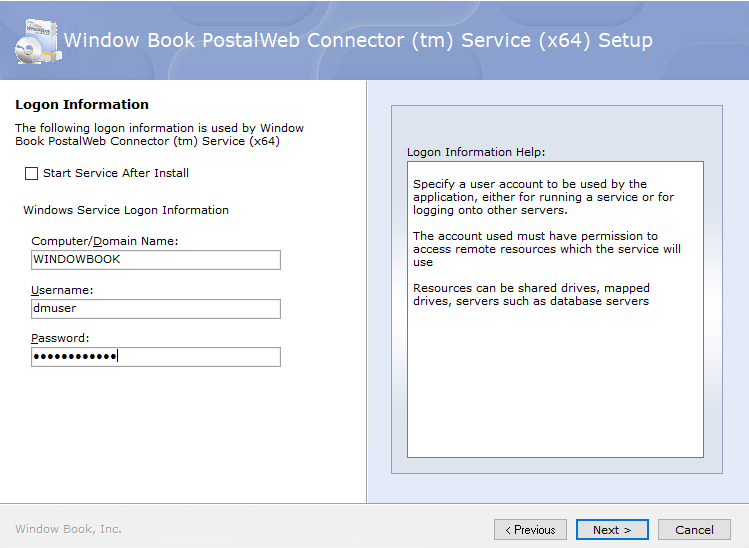Click the Username label text
749x548 pixels.
click(62, 290)
